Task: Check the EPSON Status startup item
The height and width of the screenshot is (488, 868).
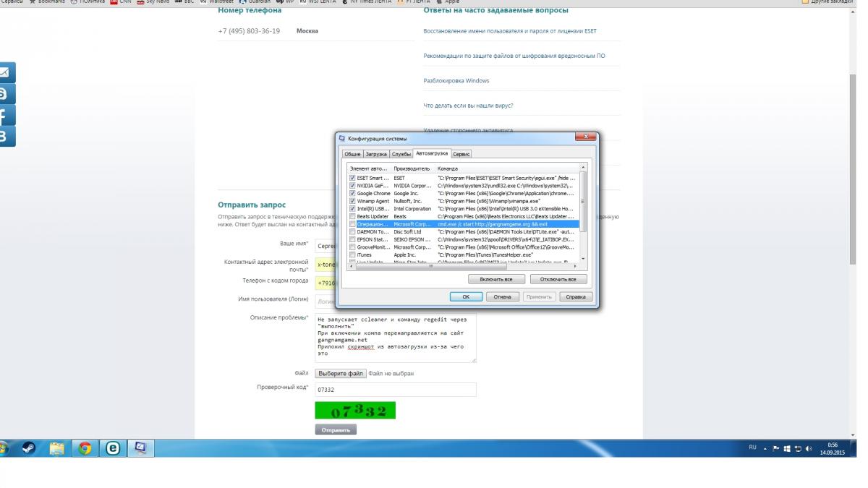Action: coord(352,239)
